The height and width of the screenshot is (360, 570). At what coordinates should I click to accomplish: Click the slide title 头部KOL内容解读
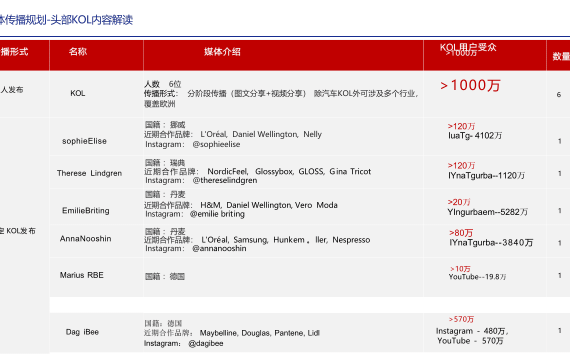click(x=92, y=20)
